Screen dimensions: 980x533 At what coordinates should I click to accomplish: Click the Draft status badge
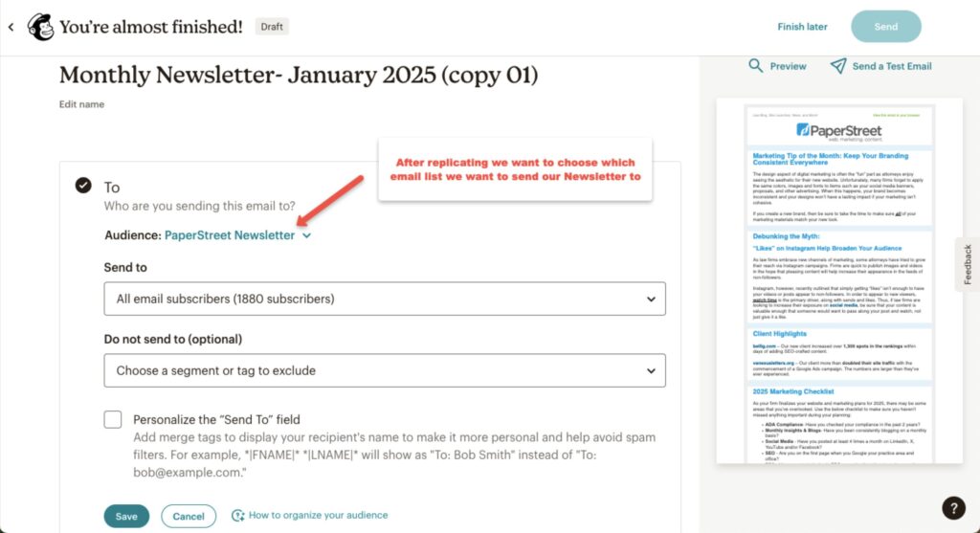click(x=272, y=27)
